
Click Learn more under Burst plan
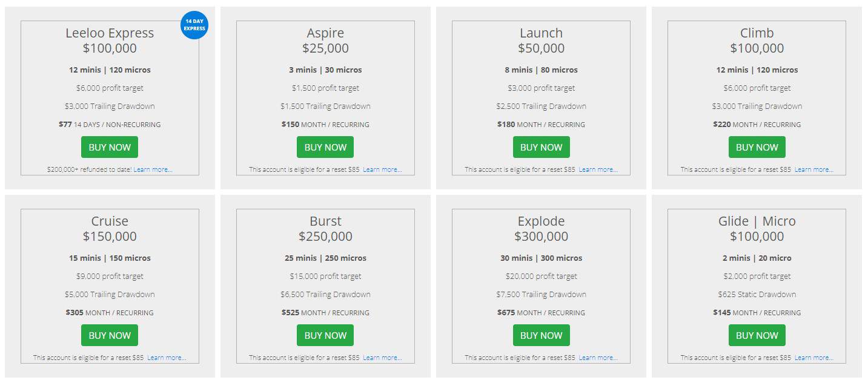click(x=382, y=358)
